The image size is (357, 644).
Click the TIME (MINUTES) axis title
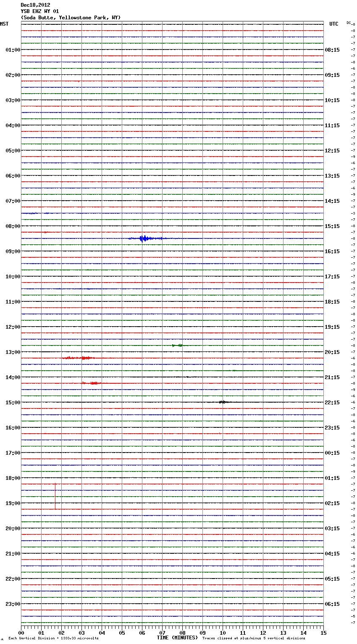[177, 638]
